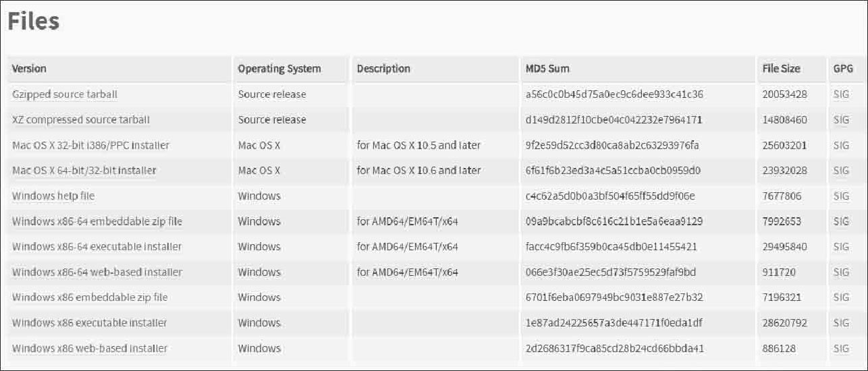Image resolution: width=868 pixels, height=371 pixels.
Task: Click the File Size column header
Action: tap(781, 69)
